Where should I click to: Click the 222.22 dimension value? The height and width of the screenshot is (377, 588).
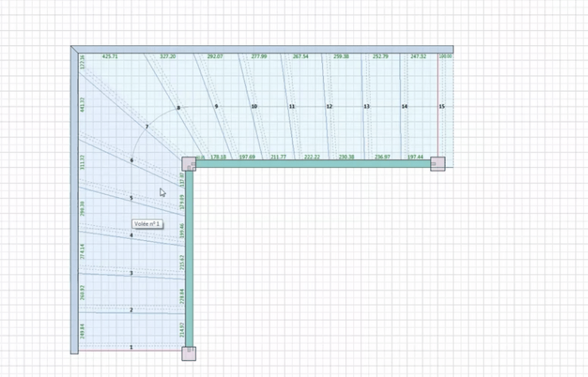312,157
